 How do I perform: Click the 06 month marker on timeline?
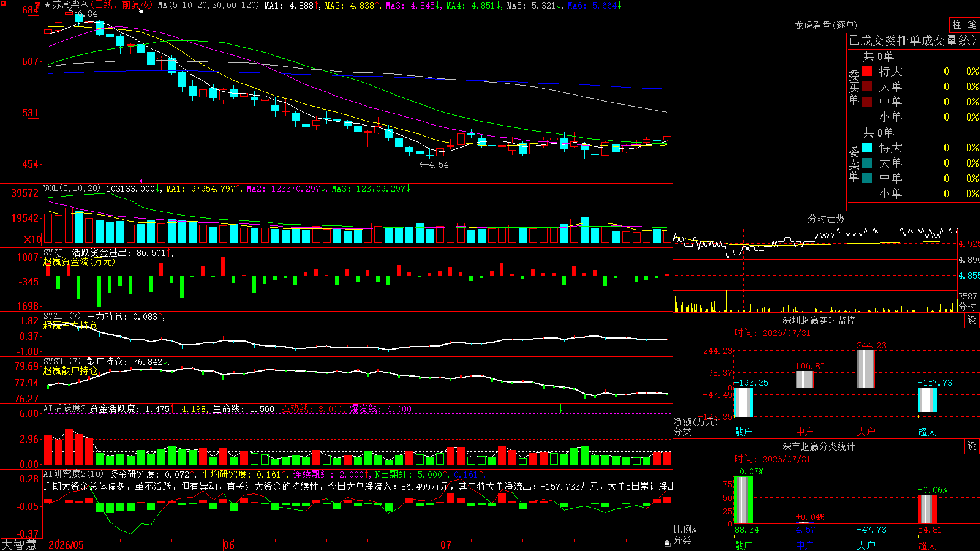click(229, 545)
